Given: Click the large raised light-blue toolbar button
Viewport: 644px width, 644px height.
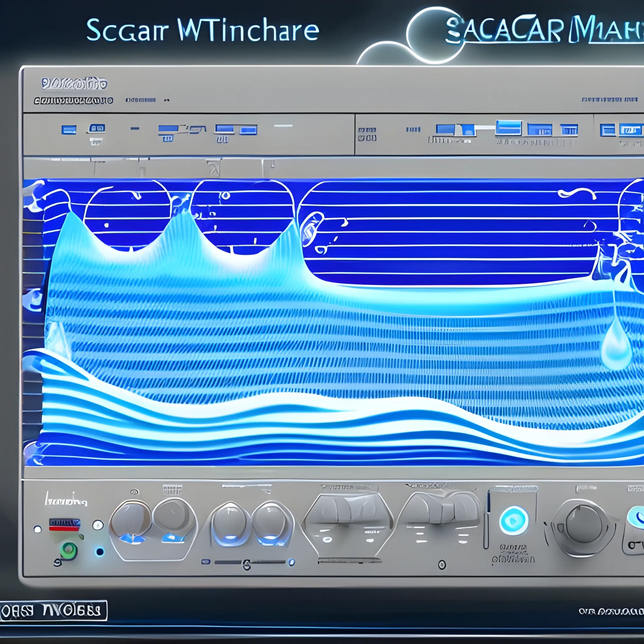Looking at the screenshot, I should [508, 128].
